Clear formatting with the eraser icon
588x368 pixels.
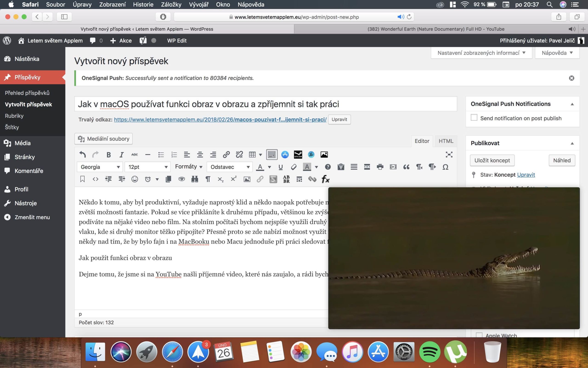(x=294, y=167)
